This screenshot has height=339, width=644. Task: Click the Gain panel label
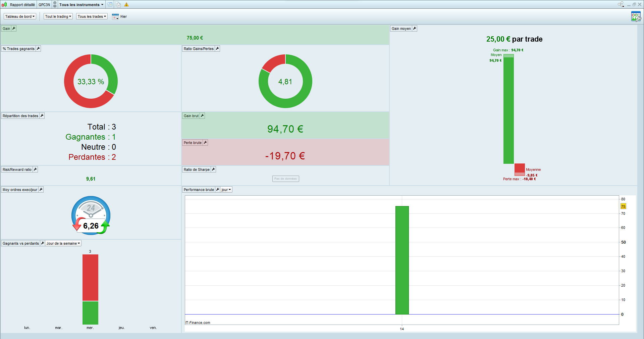pyautogui.click(x=6, y=29)
